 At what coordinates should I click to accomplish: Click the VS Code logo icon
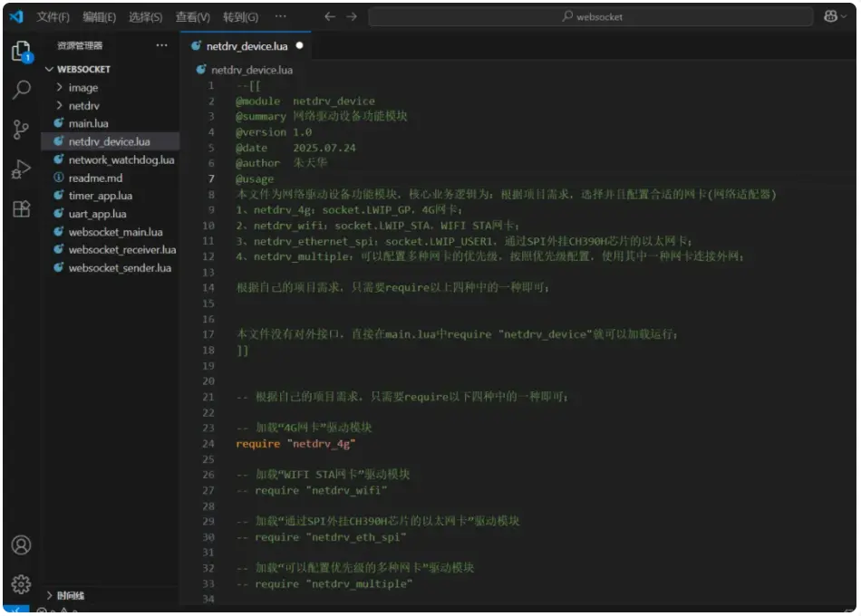coord(17,17)
